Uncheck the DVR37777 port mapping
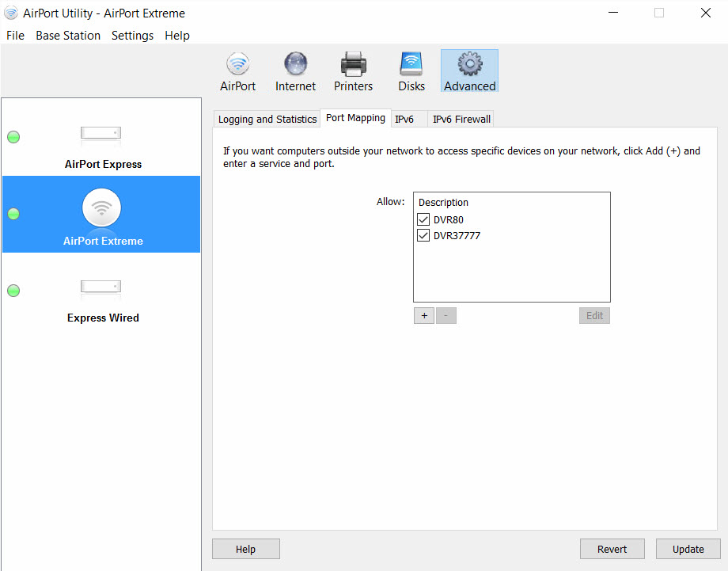 pos(423,235)
